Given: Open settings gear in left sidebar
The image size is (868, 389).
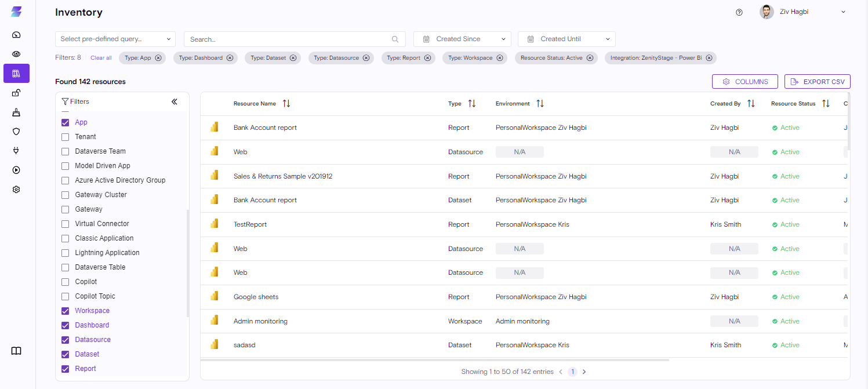Looking at the screenshot, I should pyautogui.click(x=16, y=190).
